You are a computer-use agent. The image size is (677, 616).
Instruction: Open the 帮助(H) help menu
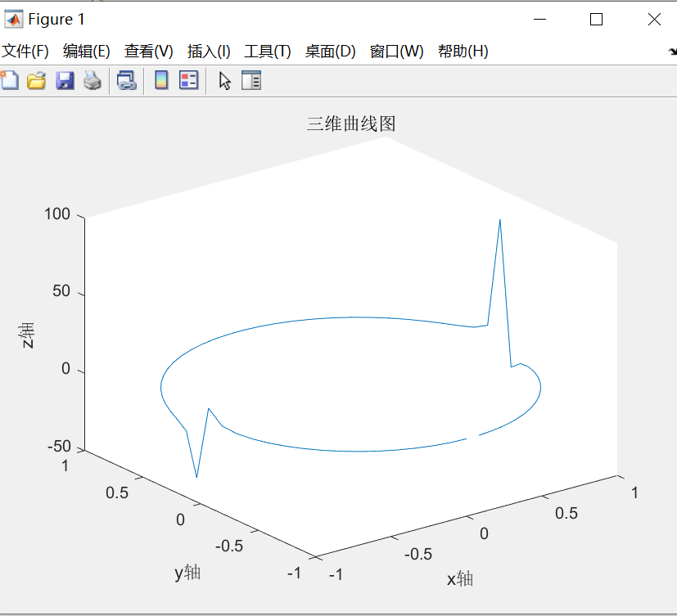point(462,51)
